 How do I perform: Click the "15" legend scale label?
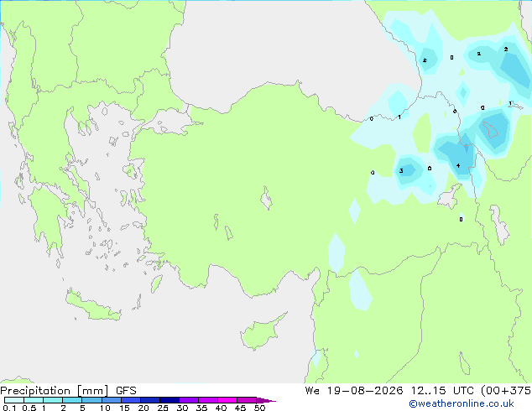pos(124,408)
